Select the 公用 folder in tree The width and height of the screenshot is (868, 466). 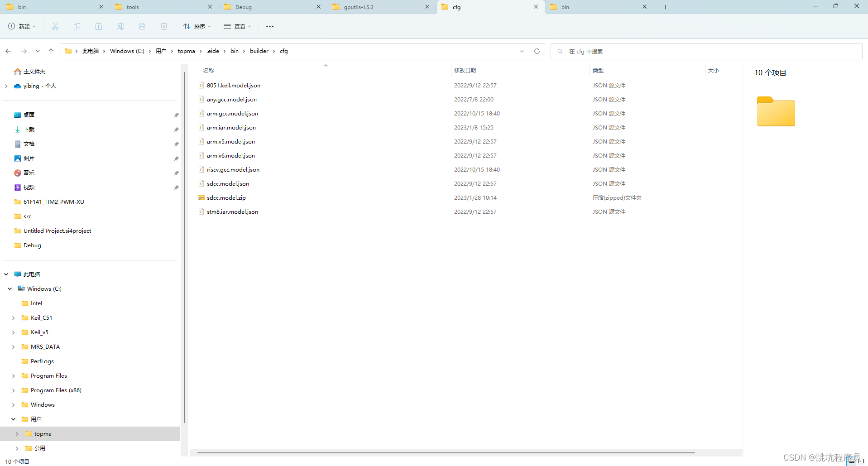[39, 448]
